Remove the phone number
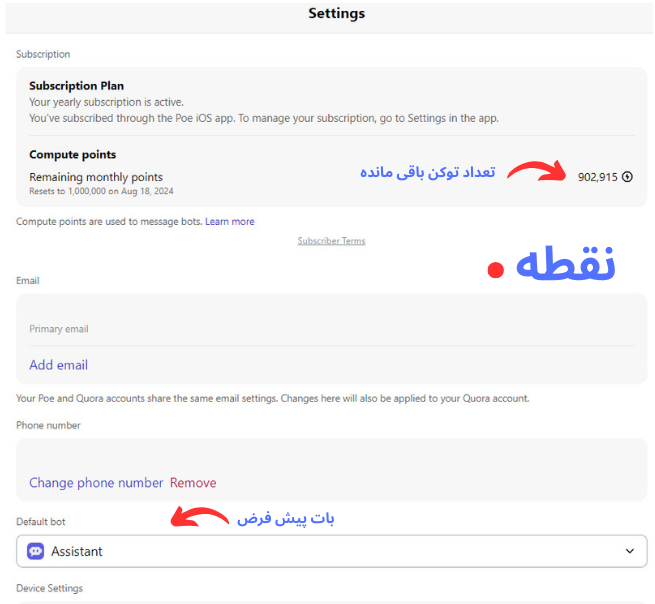The width and height of the screenshot is (655, 604). click(x=193, y=482)
